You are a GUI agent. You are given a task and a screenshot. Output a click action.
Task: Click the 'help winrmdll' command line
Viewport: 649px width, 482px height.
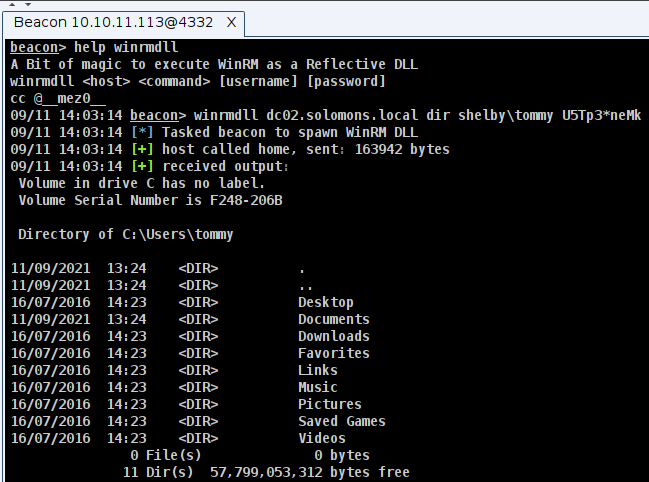click(x=94, y=47)
